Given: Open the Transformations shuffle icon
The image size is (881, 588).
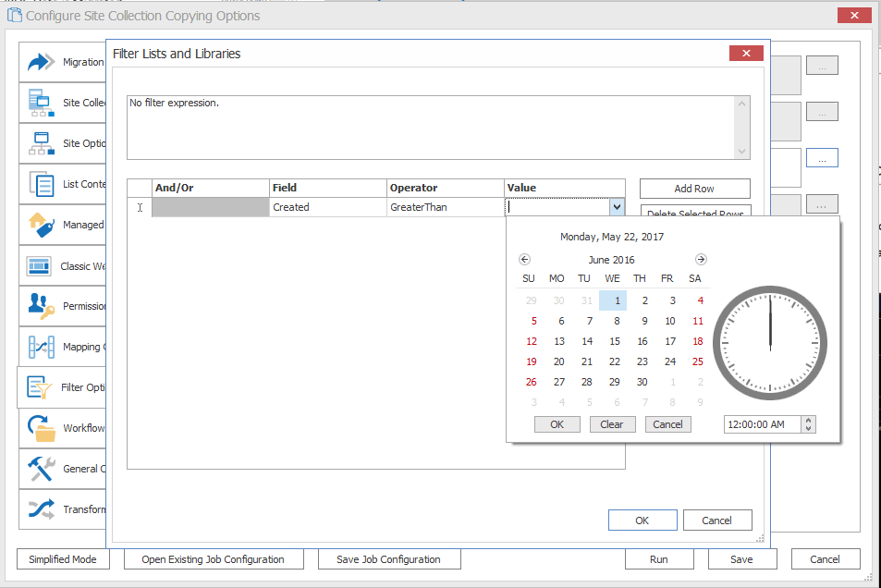Looking at the screenshot, I should pos(42,509).
